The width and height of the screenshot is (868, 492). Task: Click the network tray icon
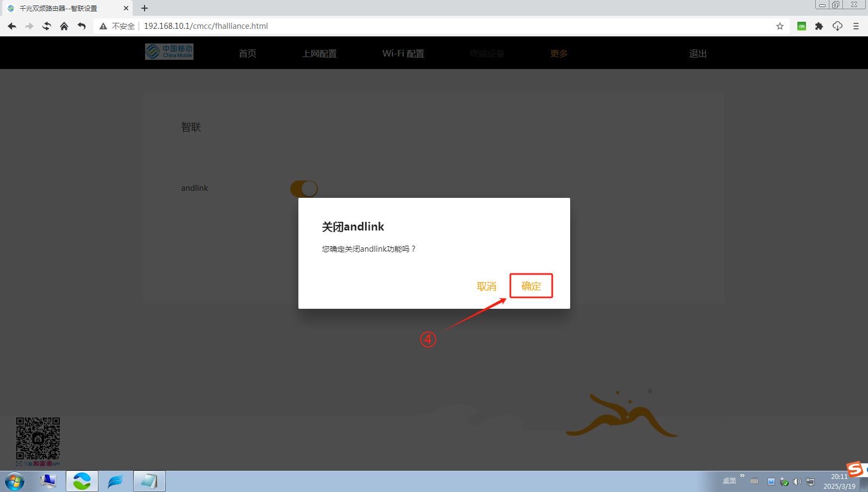point(810,482)
